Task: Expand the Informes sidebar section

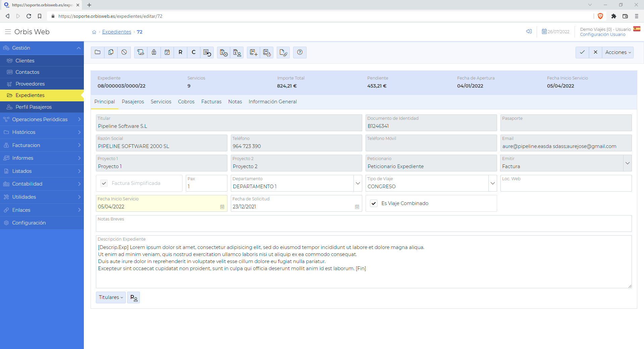Action: 42,158
